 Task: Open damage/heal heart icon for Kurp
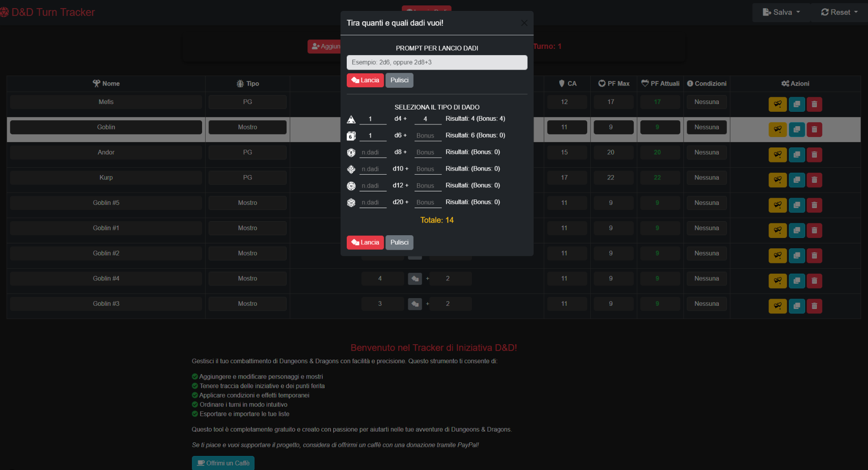point(777,180)
